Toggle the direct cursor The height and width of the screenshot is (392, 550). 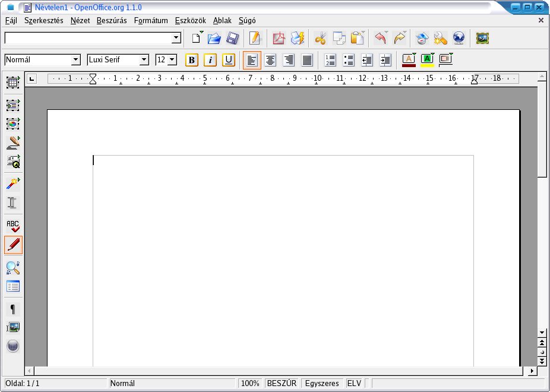pos(13,203)
